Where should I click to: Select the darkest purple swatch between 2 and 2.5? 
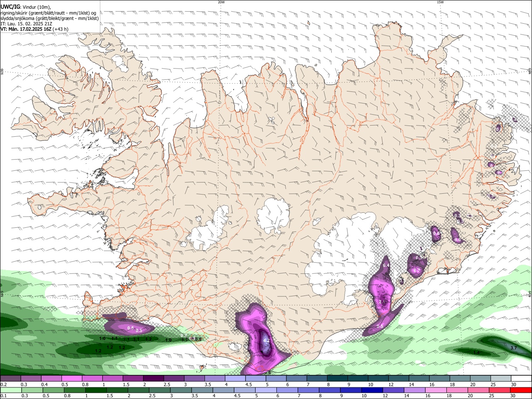[x=153, y=378]
